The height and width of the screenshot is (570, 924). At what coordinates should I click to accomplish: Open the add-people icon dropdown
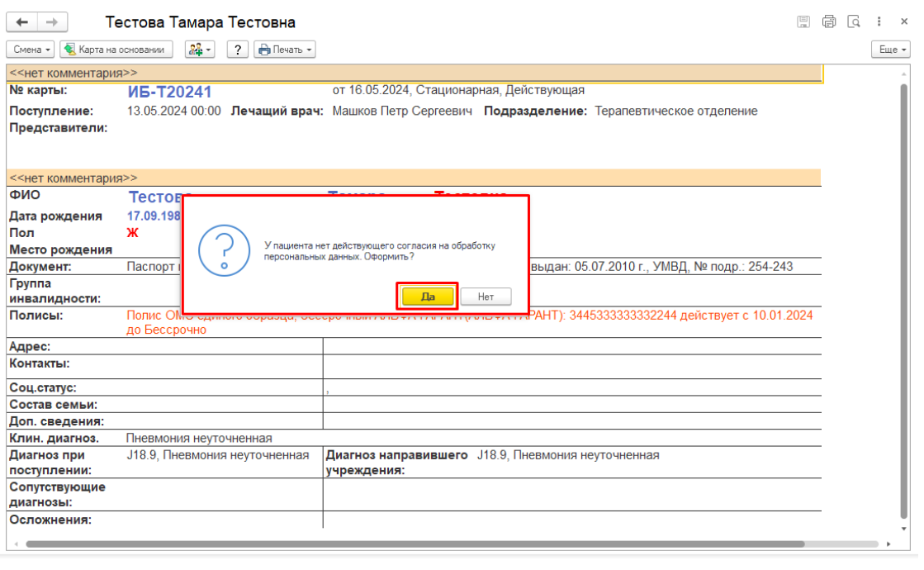point(200,50)
